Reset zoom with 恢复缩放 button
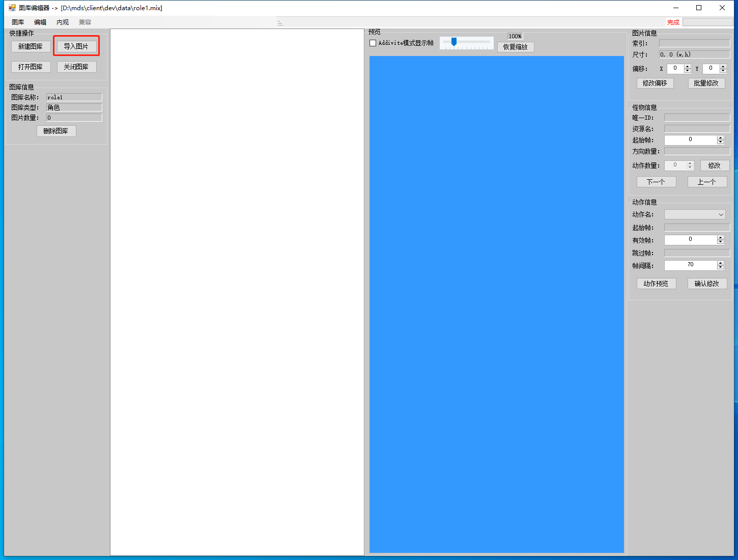The height and width of the screenshot is (560, 738). click(x=515, y=47)
